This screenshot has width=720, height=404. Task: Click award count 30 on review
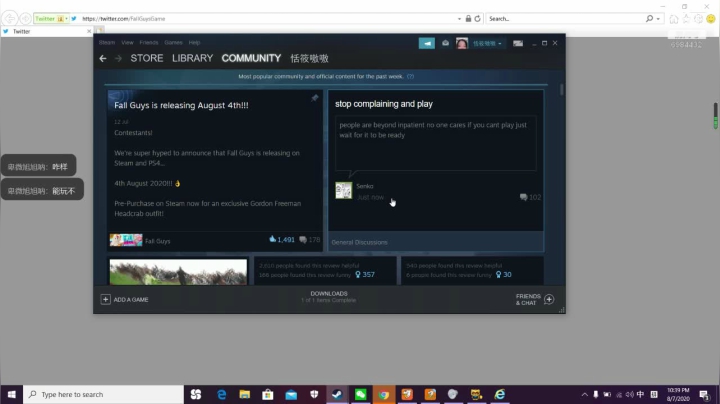click(x=503, y=275)
